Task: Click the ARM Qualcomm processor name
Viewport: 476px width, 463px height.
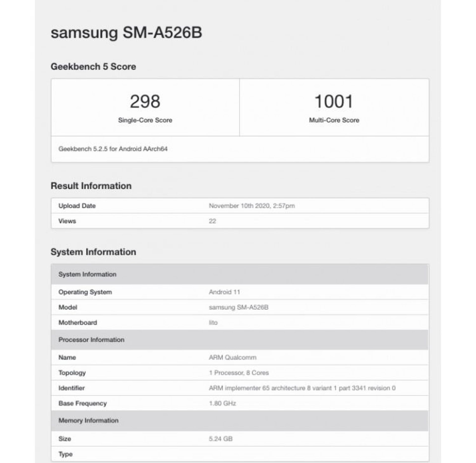Action: click(x=233, y=357)
